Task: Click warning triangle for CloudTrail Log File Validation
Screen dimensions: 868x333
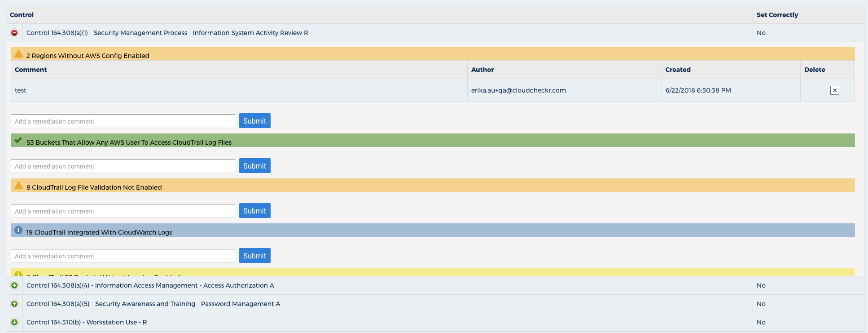Action: [x=18, y=185]
